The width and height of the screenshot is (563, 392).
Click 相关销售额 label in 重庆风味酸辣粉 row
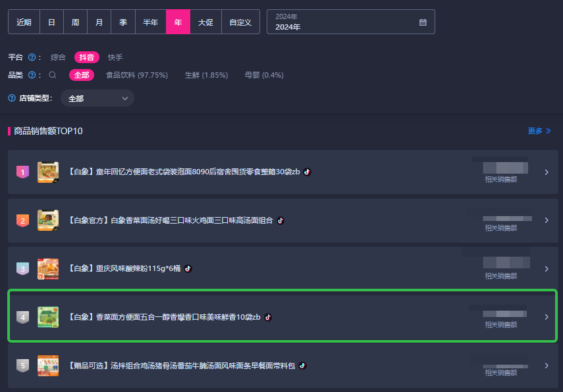[x=501, y=276]
